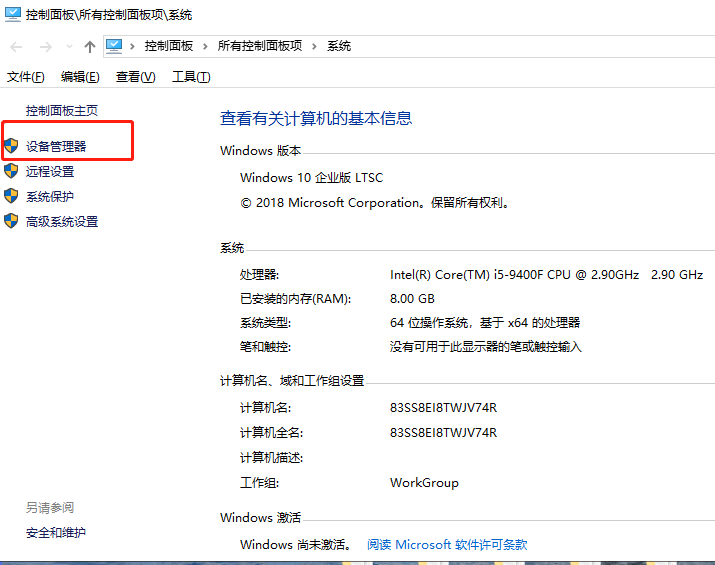Open the 工具(T) menu

coord(191,77)
